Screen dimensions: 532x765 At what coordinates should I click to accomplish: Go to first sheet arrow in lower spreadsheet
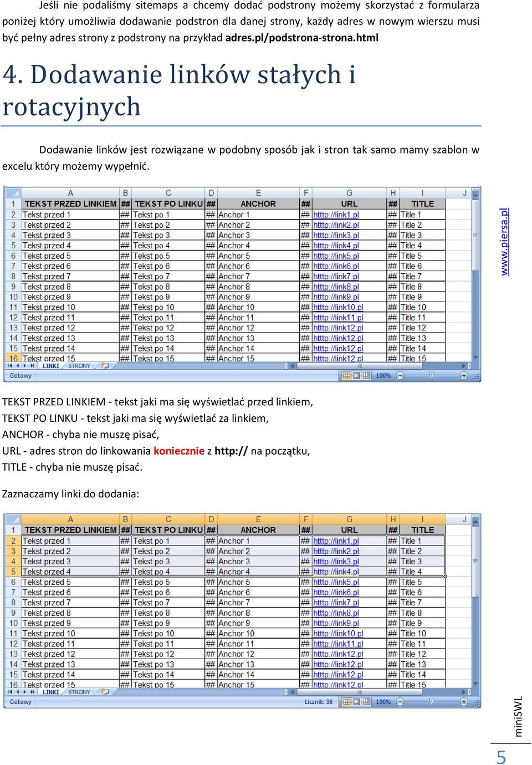pos(10,692)
